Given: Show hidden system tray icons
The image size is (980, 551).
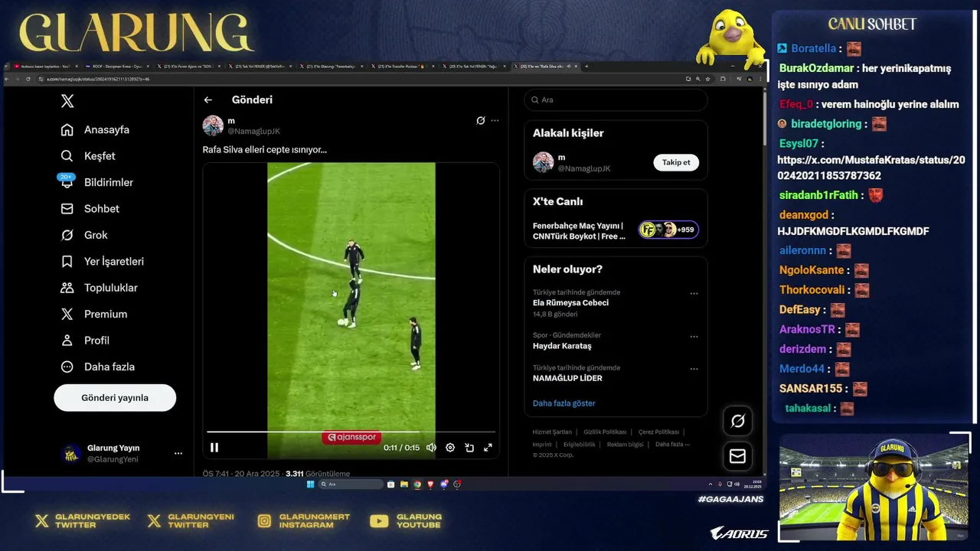Looking at the screenshot, I should (710, 484).
